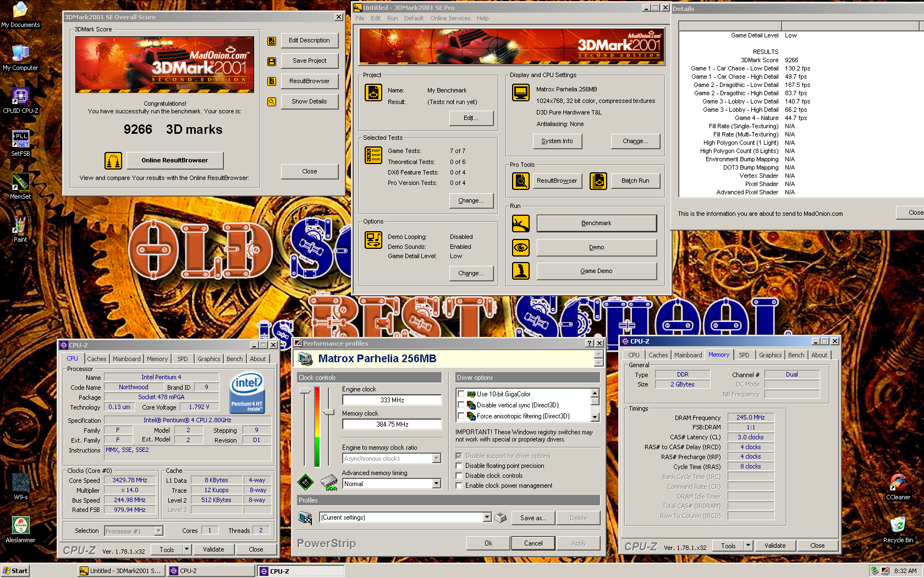Check Force anisotropic filtering (Direct3D)
The height and width of the screenshot is (578, 924).
[461, 416]
